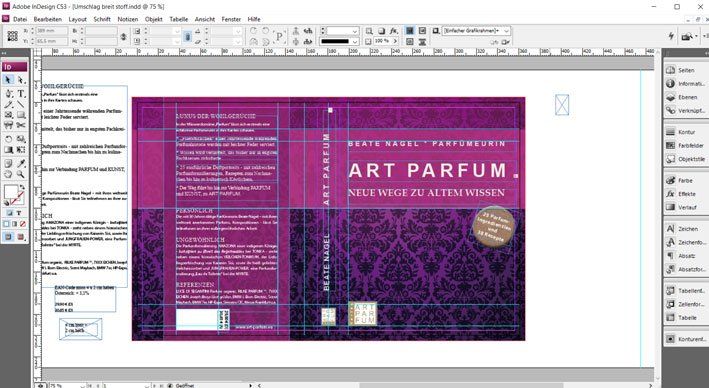Toggle the constrain proportions chain button

[x=123, y=36]
